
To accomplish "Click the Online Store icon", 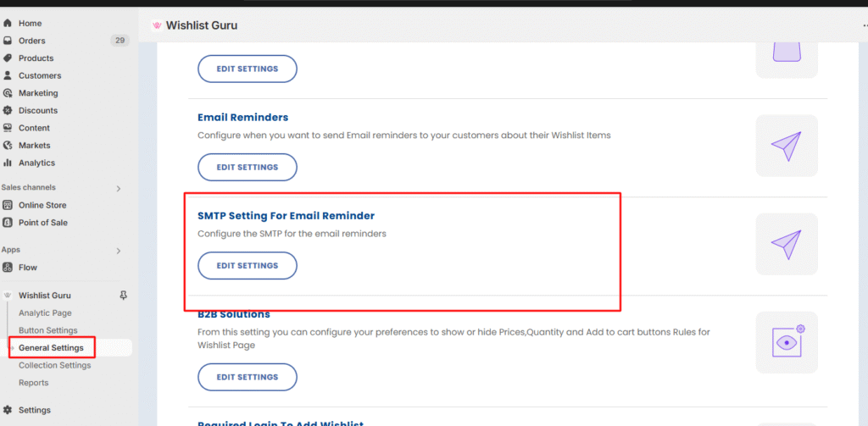I will point(8,205).
